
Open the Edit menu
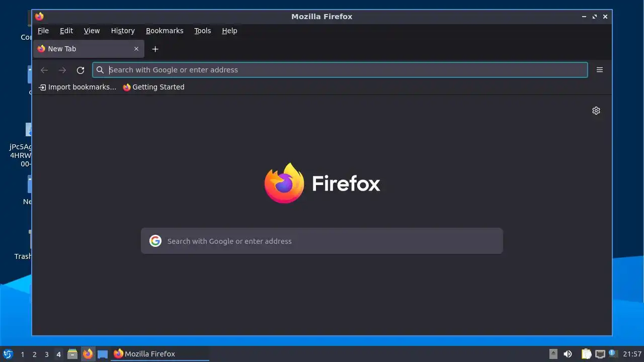tap(66, 31)
